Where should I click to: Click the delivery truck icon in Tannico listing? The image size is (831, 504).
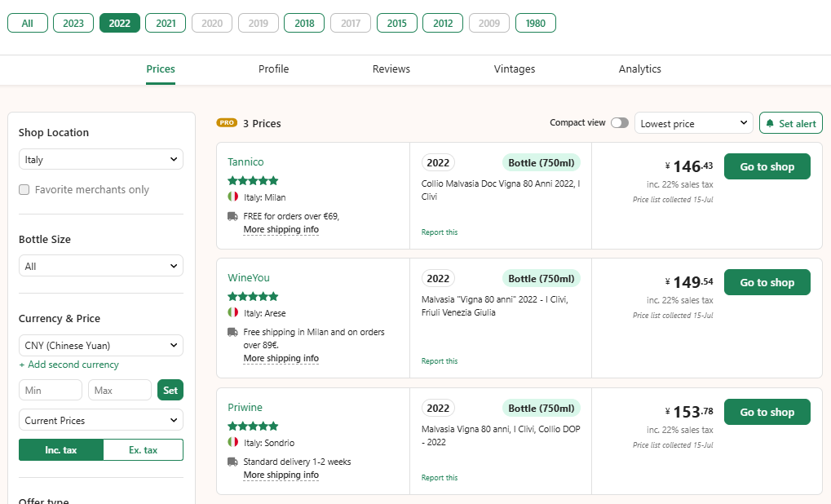(x=232, y=216)
